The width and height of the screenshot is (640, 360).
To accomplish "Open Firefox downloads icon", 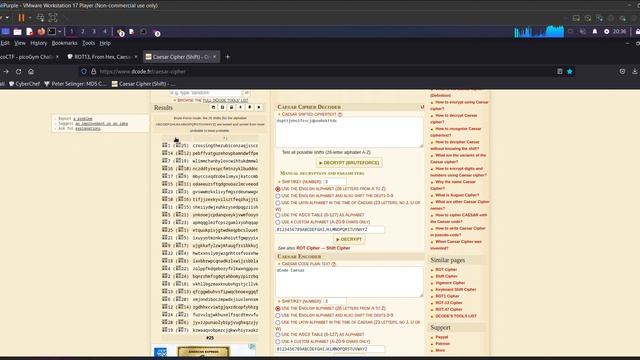I will pos(635,71).
